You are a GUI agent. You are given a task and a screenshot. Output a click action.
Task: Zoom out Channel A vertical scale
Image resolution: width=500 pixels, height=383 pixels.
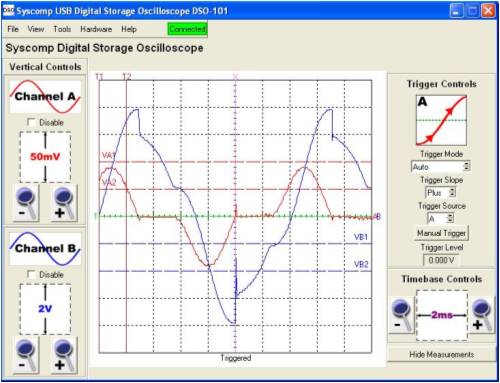click(26, 203)
